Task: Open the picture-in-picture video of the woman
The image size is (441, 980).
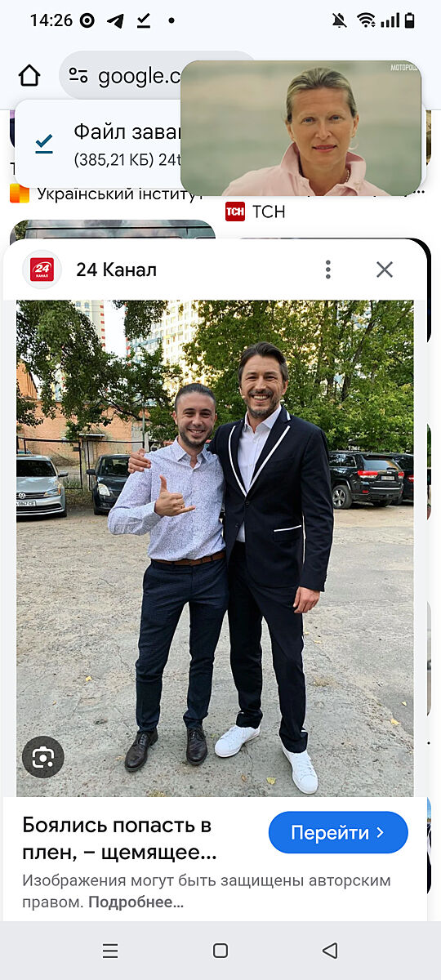Action: (301, 128)
